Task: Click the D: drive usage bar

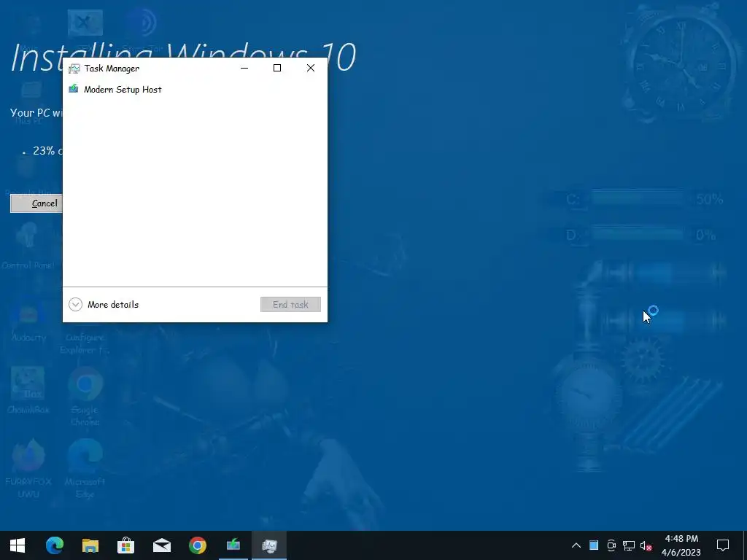Action: pos(639,234)
